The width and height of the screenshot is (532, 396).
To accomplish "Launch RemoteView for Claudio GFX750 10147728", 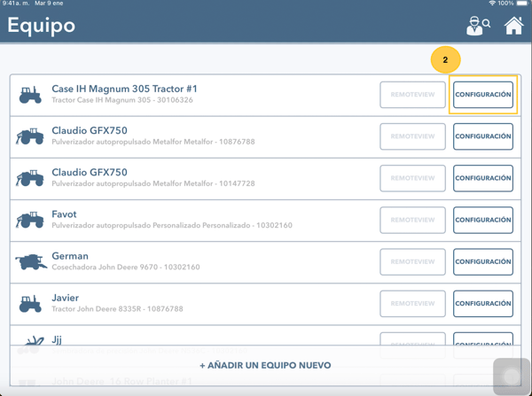I will pos(412,178).
